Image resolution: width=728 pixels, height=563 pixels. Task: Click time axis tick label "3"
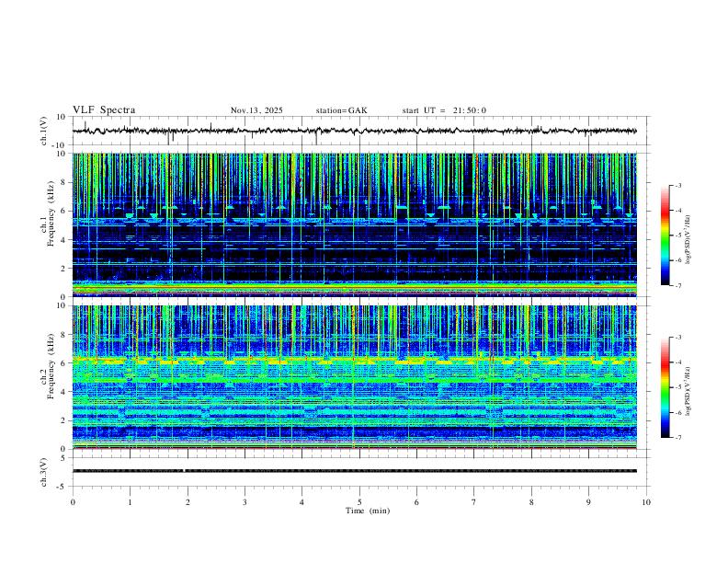(x=245, y=502)
